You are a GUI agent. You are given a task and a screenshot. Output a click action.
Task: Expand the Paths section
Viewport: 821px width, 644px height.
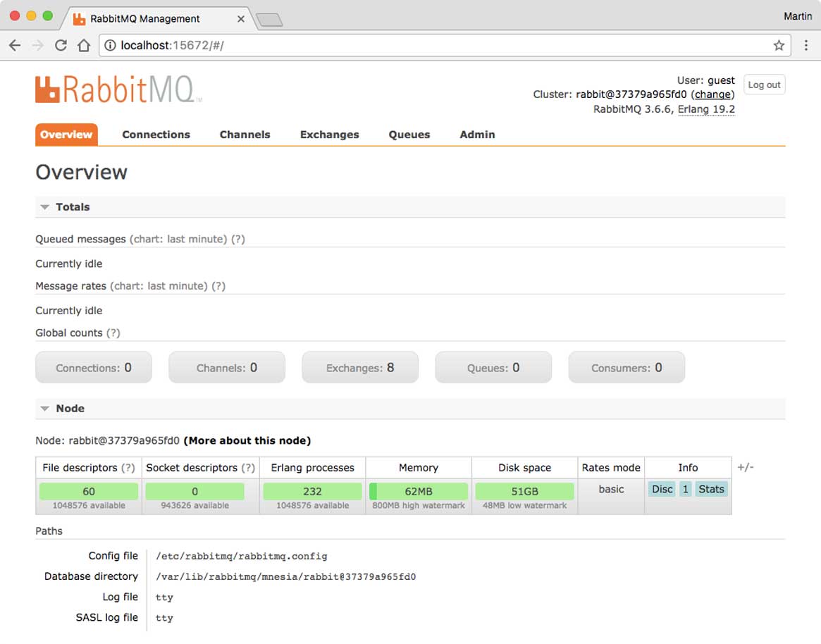pyautogui.click(x=49, y=531)
